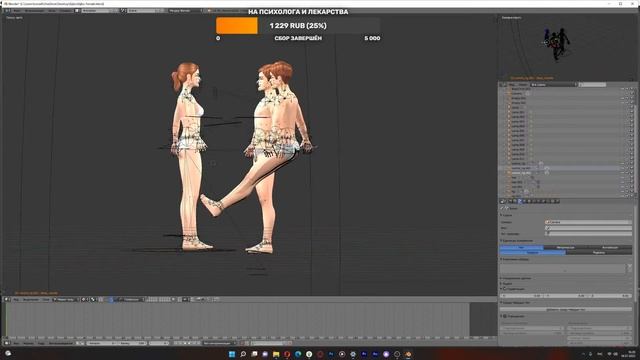Click the properties editor type icon
This screenshot has height=360, width=640.
(502, 201)
